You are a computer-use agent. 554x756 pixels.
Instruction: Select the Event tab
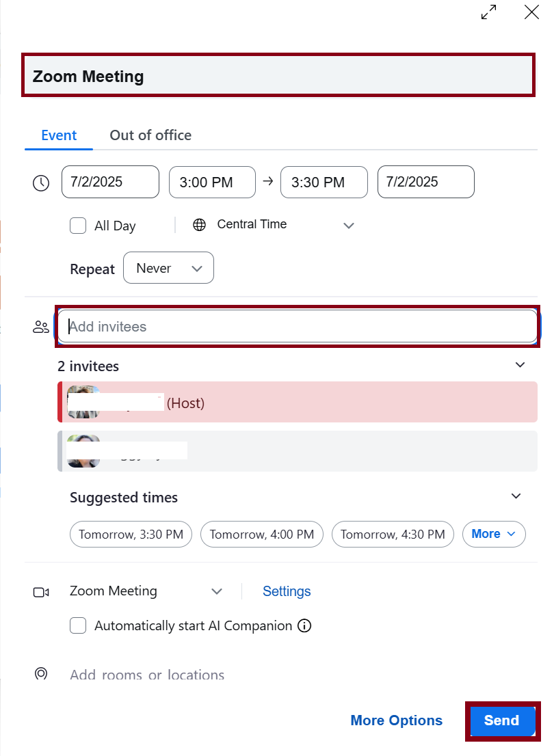59,135
